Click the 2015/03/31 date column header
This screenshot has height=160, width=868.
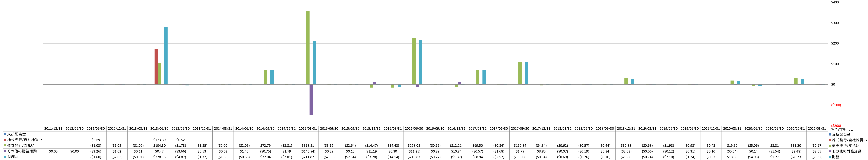308,129
